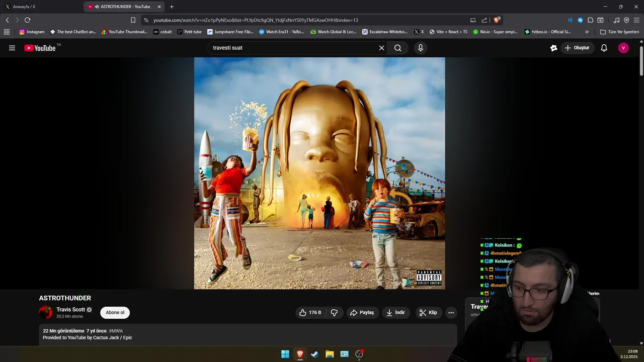
Task: Open the Shazam extension icon
Action: point(580,20)
